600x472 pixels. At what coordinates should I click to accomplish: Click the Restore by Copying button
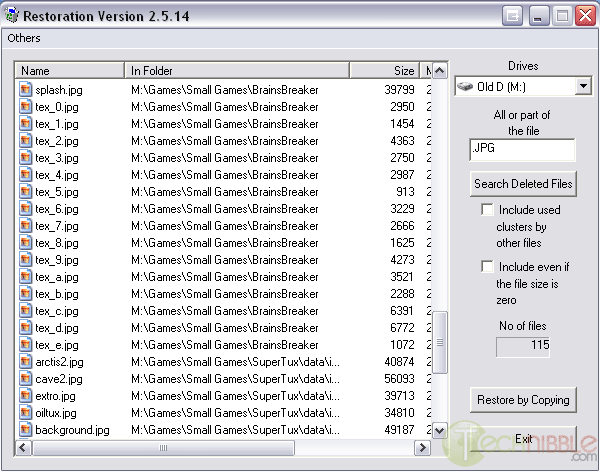523,400
